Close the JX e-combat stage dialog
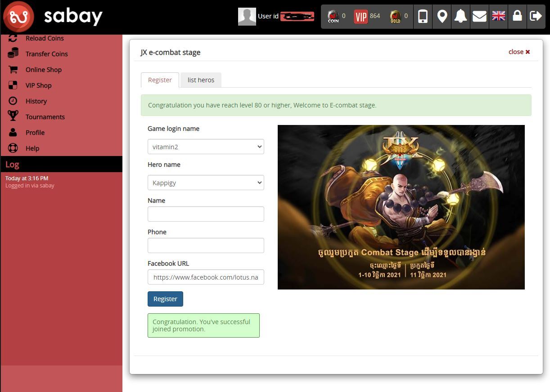This screenshot has height=392, width=550. pos(519,52)
